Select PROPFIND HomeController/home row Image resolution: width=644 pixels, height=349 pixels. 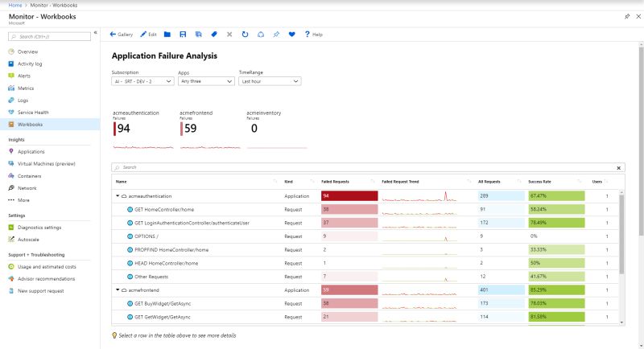point(365,250)
